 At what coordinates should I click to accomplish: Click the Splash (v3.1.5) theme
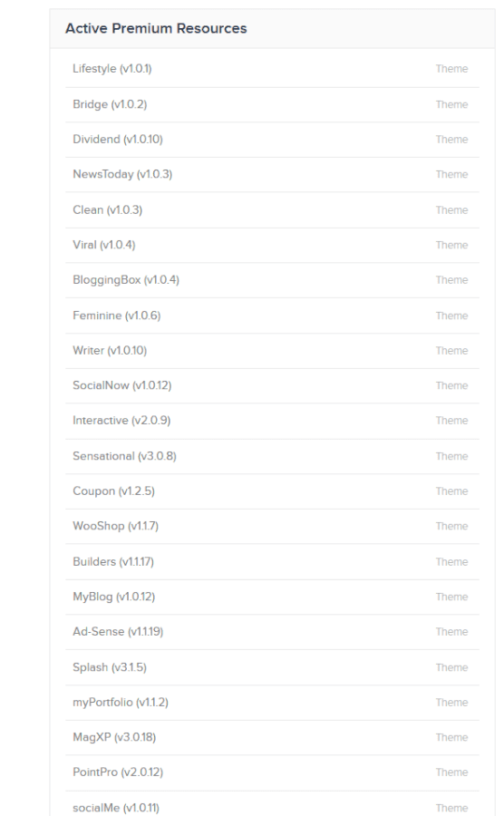(272, 667)
